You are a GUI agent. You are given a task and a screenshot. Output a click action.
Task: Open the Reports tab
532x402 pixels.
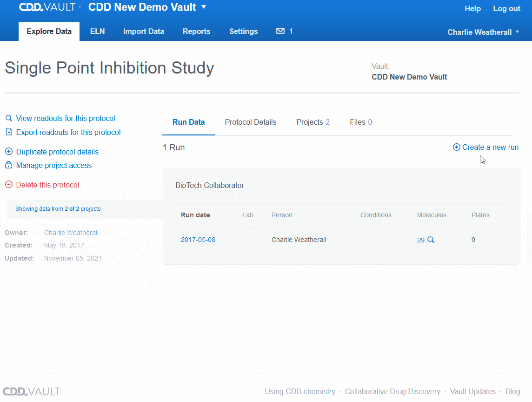[196, 31]
